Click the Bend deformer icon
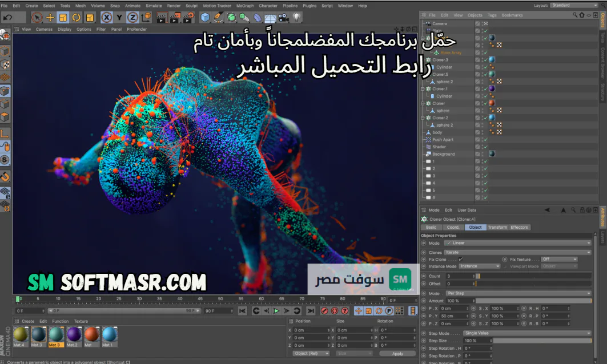This screenshot has height=364, width=607. pyautogui.click(x=258, y=18)
